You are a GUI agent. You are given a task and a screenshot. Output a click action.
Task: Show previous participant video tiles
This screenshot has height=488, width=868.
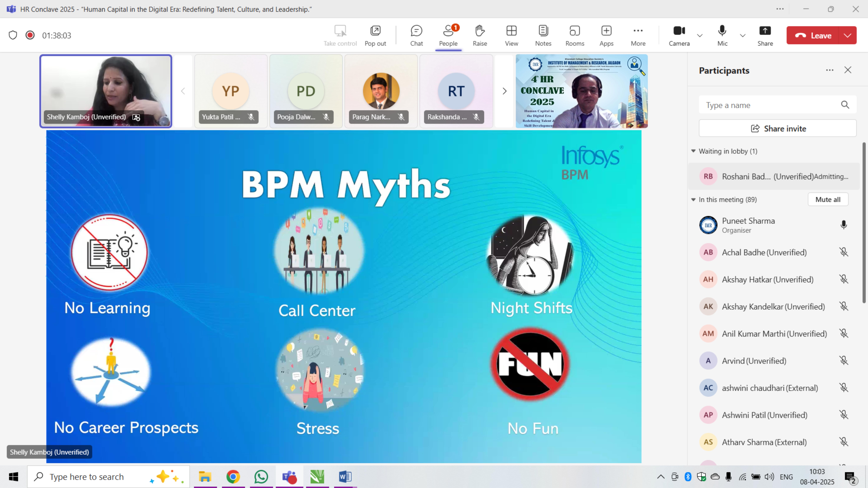(183, 91)
